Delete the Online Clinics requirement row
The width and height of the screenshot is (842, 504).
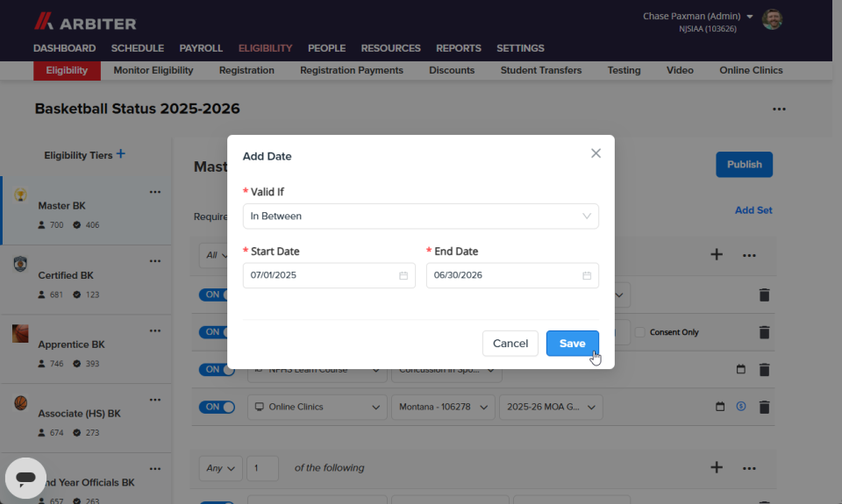point(764,407)
